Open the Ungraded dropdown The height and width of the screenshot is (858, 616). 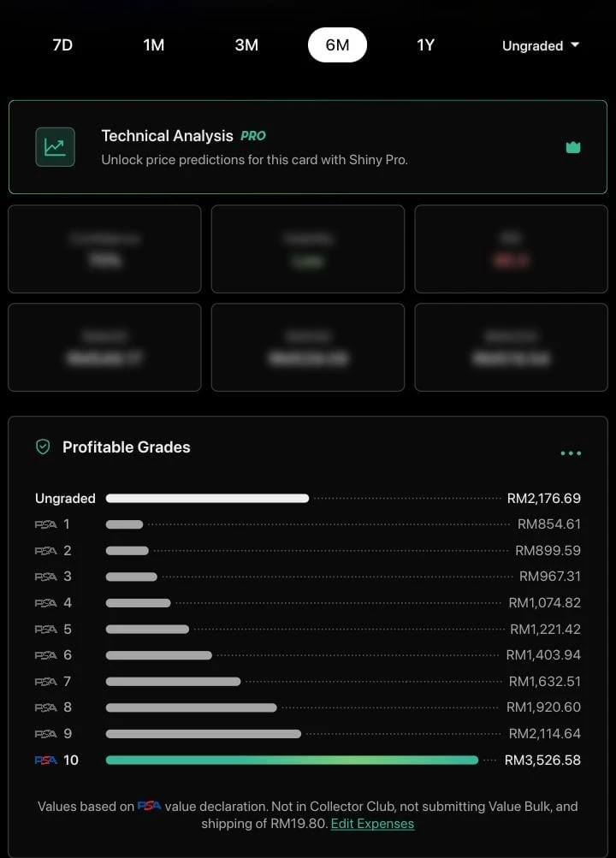(541, 45)
